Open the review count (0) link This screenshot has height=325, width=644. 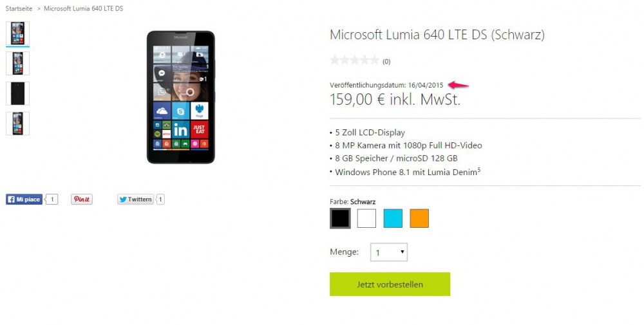coord(386,62)
